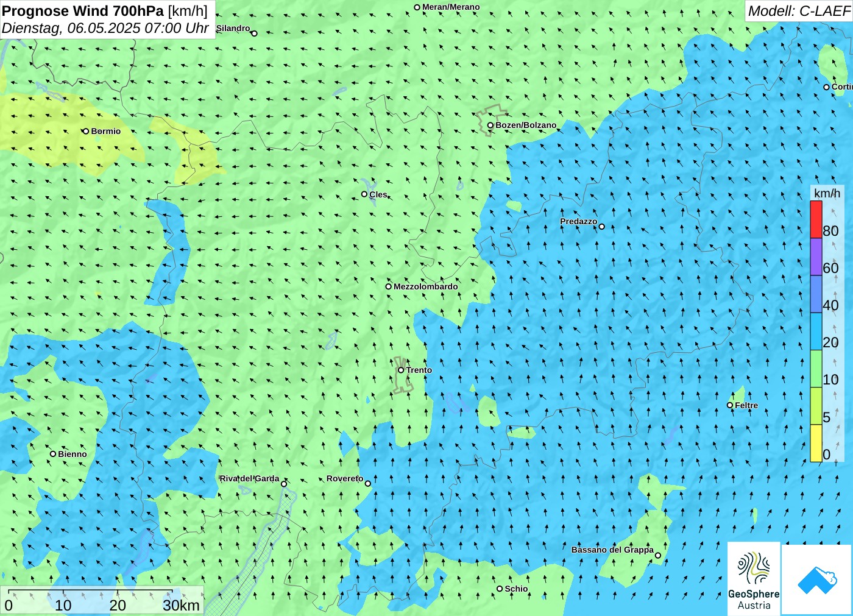Select the medium-blue 40–60 km/h legend swatch
Screen dimensions: 853x616
tap(816, 294)
